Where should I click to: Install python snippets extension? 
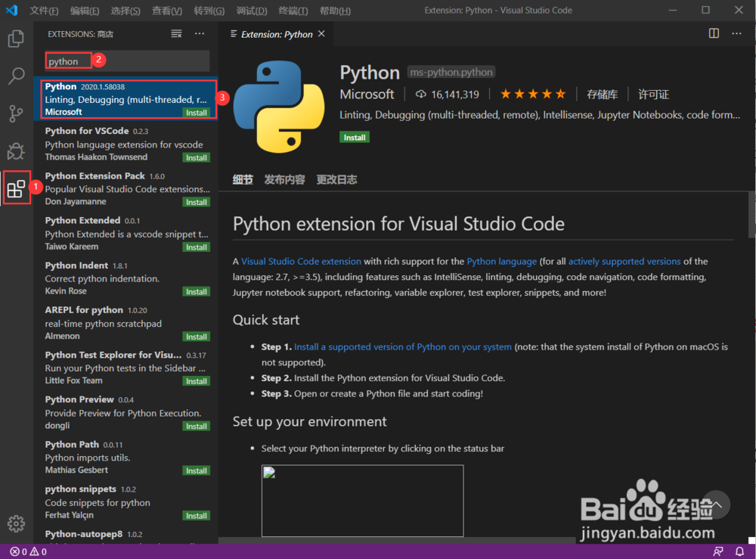coord(197,516)
